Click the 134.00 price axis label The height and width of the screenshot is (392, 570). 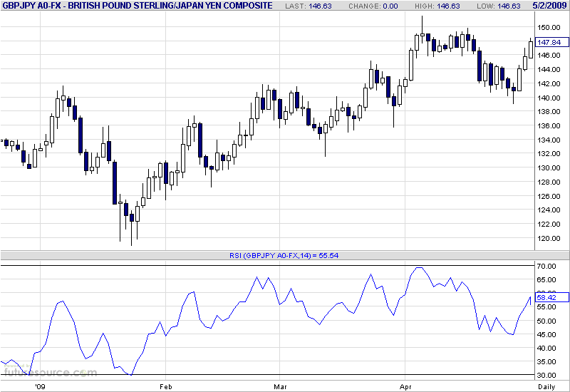(549, 140)
